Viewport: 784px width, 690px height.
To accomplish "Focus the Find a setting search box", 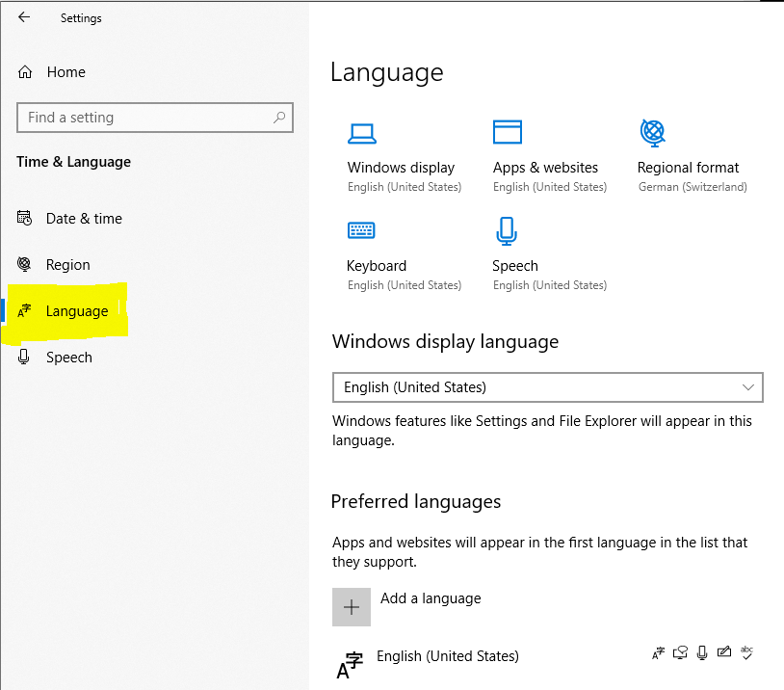I will [154, 118].
